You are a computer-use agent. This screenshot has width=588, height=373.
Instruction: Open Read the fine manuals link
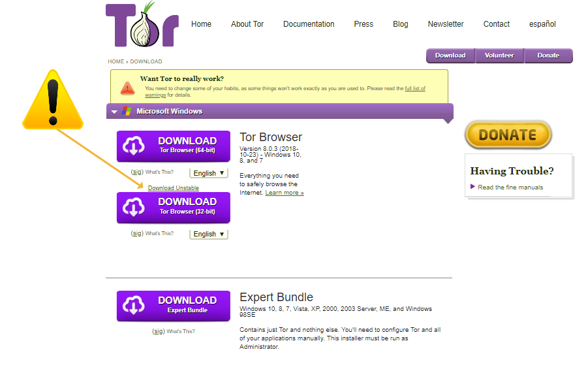point(510,187)
